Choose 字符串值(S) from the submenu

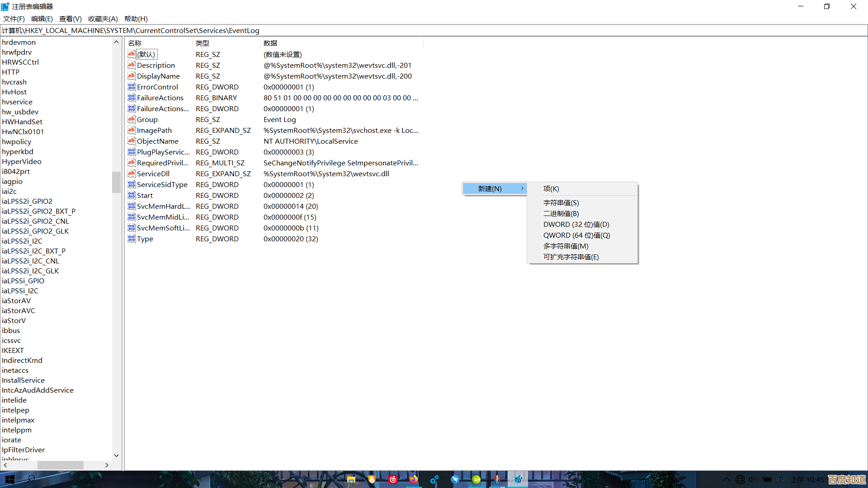561,203
